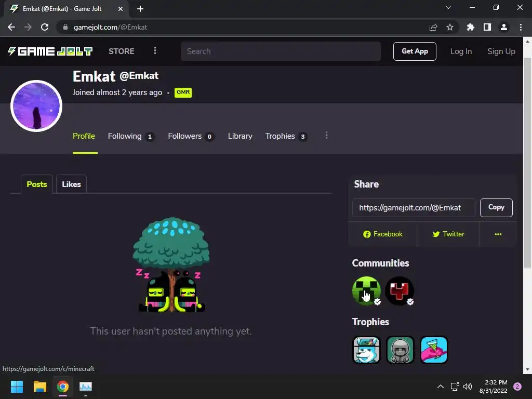Screen dimensions: 532x399
Task: Share profile on Facebook
Action: point(383,234)
